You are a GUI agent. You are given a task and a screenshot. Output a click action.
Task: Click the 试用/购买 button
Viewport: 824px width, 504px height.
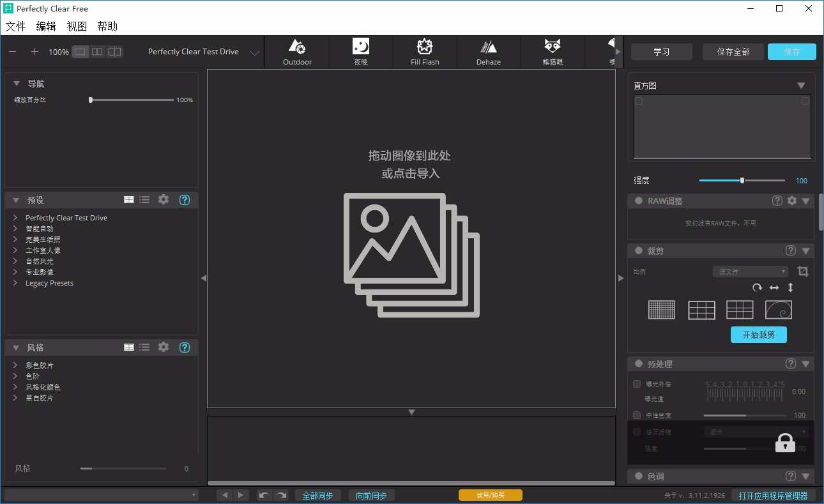(491, 495)
